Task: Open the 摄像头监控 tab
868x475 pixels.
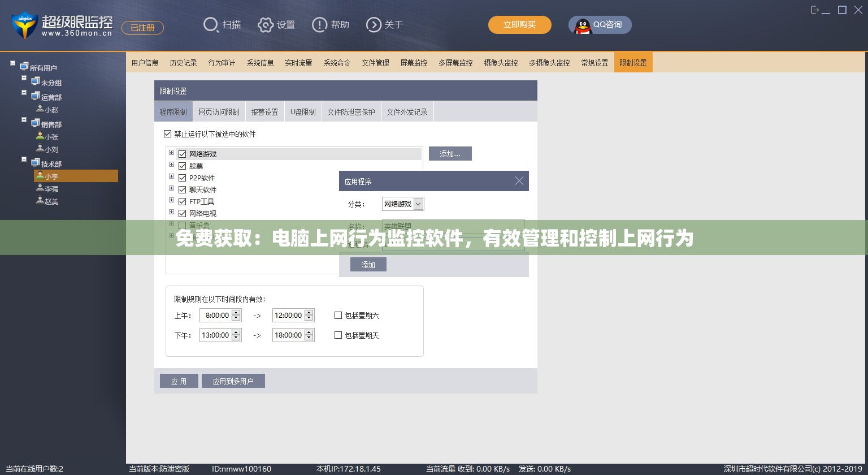Action: pos(501,63)
